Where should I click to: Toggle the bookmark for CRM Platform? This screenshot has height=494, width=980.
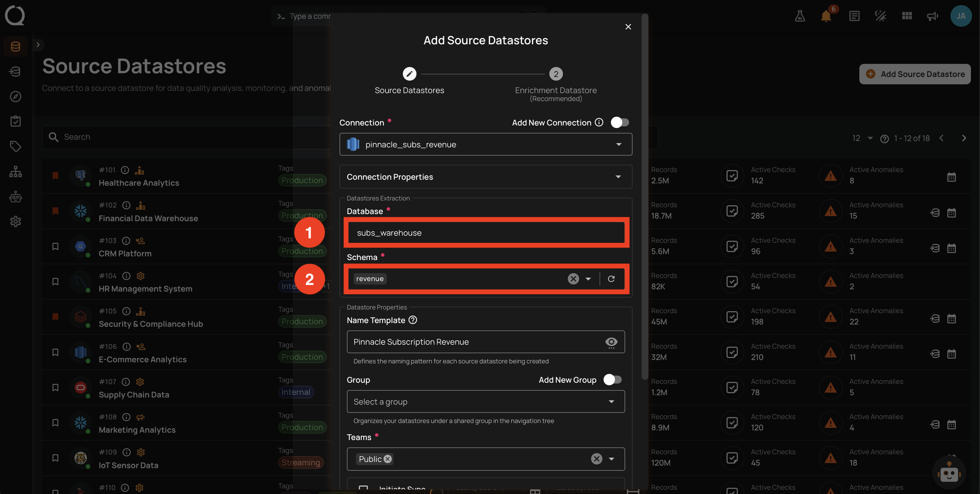(x=55, y=246)
